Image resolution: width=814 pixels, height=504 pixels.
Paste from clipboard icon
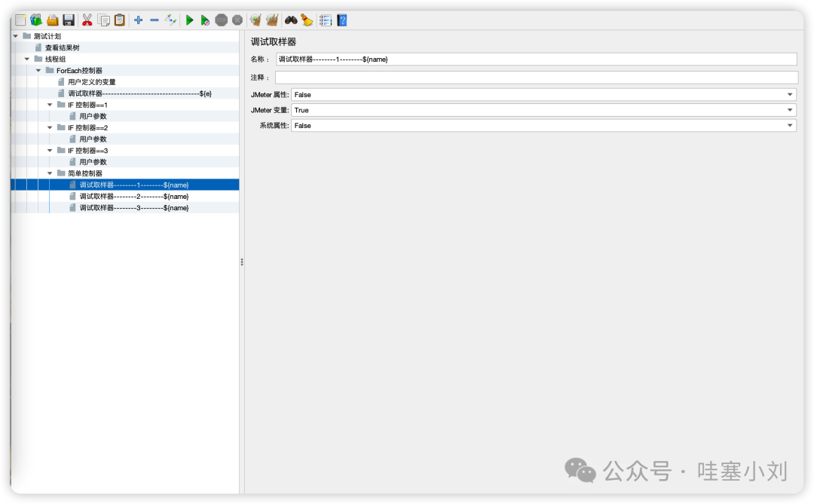[x=119, y=20]
